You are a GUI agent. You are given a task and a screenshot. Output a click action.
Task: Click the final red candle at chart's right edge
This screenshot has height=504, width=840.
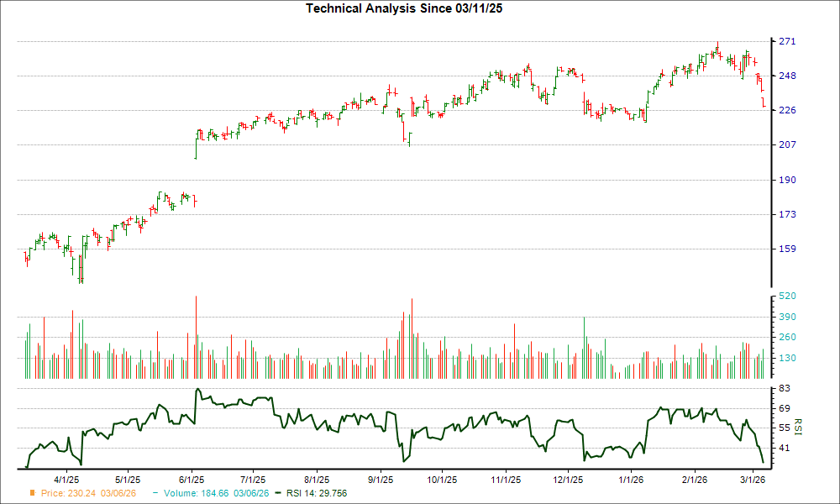pos(763,101)
